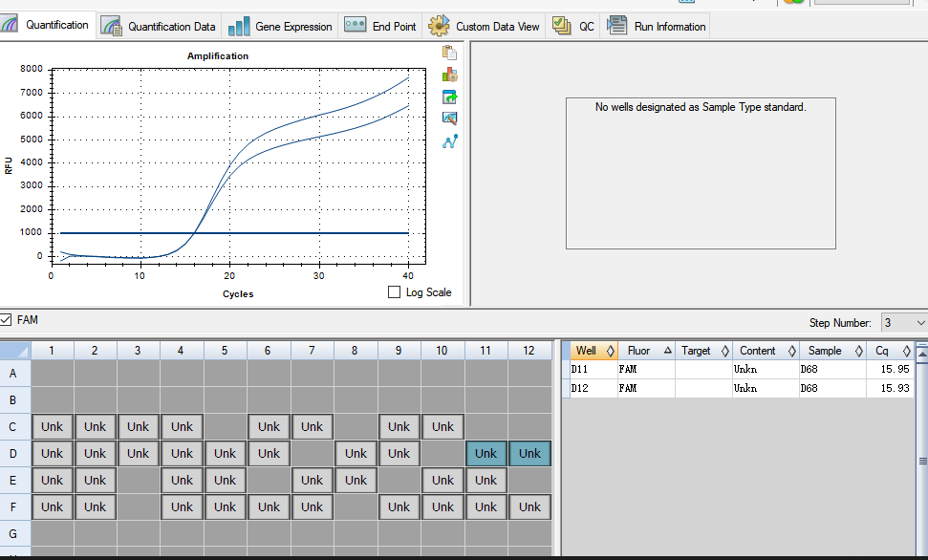Sort by Fluor column header
Screen dimensions: 928x560
coord(646,351)
